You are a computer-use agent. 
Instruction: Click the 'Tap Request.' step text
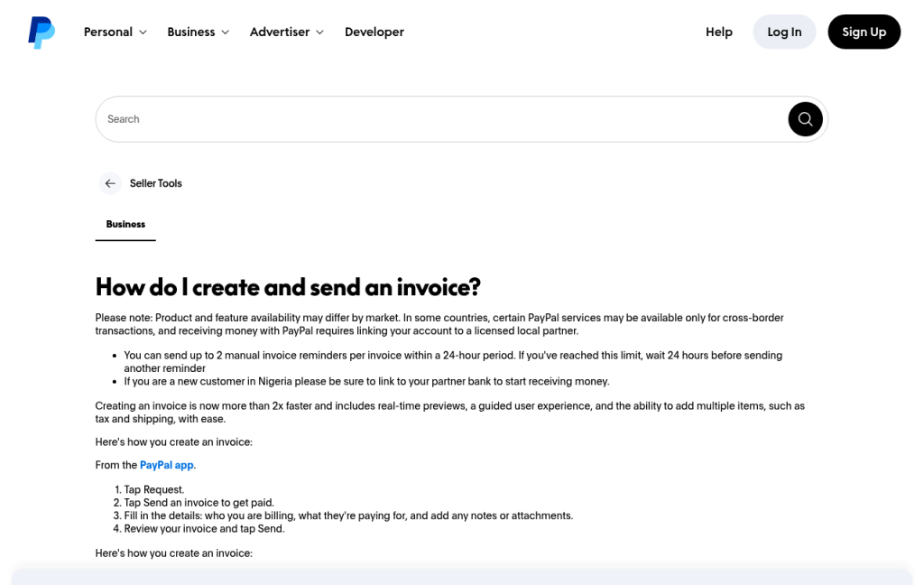pos(153,489)
